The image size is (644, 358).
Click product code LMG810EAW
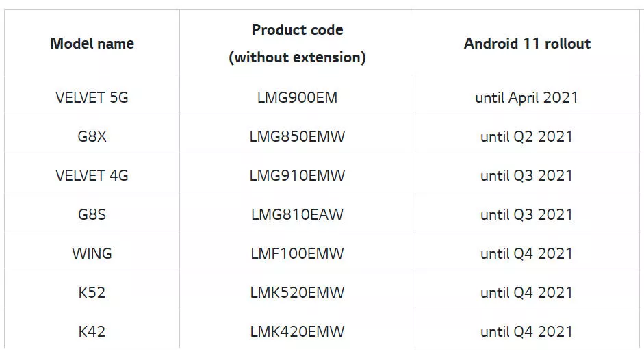click(x=297, y=214)
